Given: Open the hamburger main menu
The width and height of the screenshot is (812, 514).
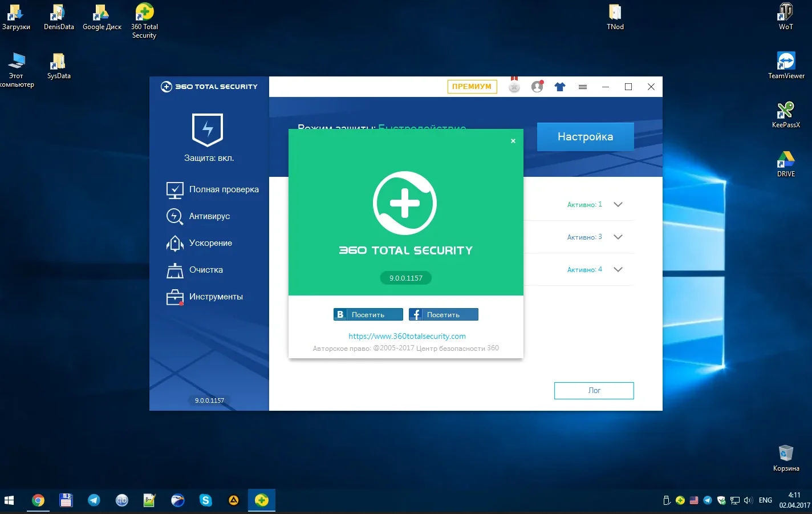Looking at the screenshot, I should pyautogui.click(x=583, y=87).
